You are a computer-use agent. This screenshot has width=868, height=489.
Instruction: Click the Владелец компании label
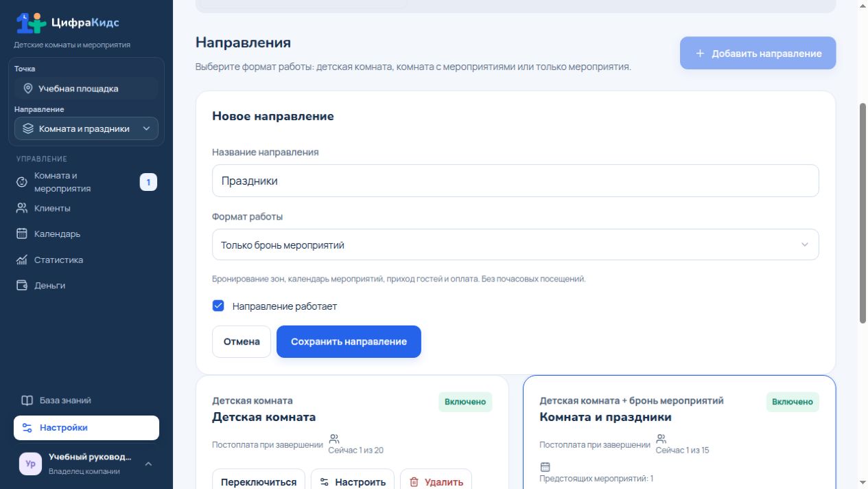click(x=84, y=471)
